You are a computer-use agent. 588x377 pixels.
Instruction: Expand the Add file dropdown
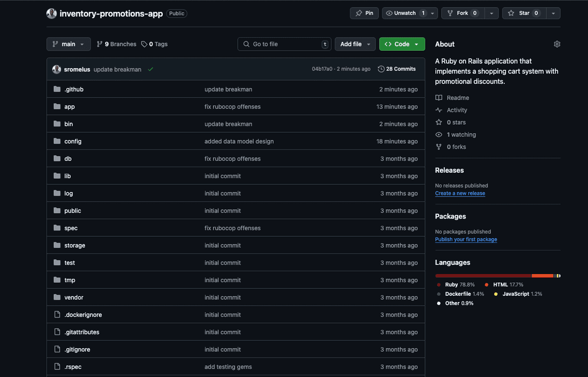click(355, 44)
